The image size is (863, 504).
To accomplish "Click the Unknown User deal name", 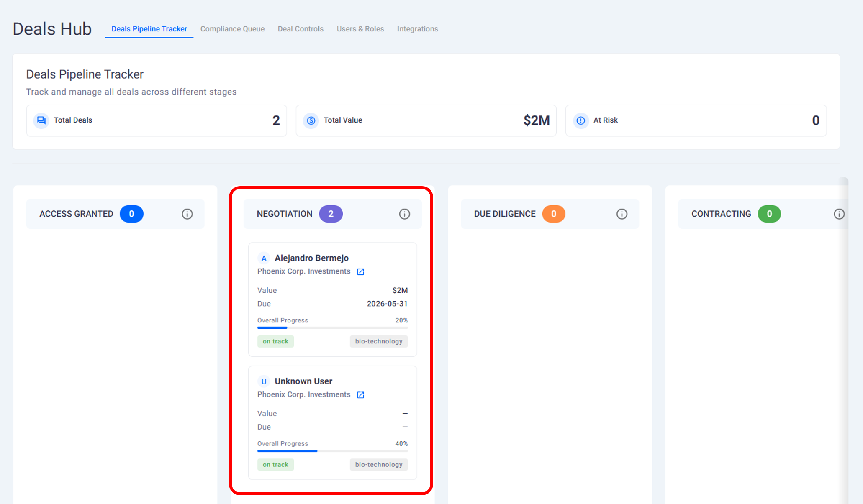I will pos(303,381).
